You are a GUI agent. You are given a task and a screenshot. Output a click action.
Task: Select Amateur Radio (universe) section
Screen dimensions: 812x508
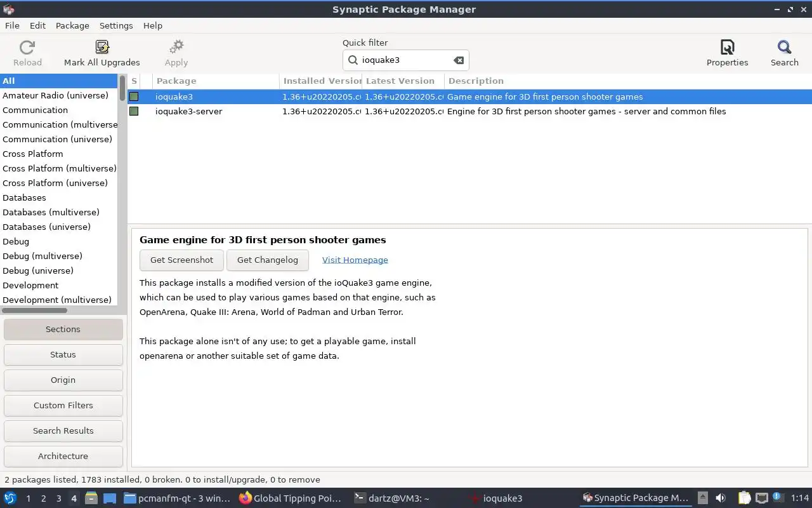tap(59, 95)
